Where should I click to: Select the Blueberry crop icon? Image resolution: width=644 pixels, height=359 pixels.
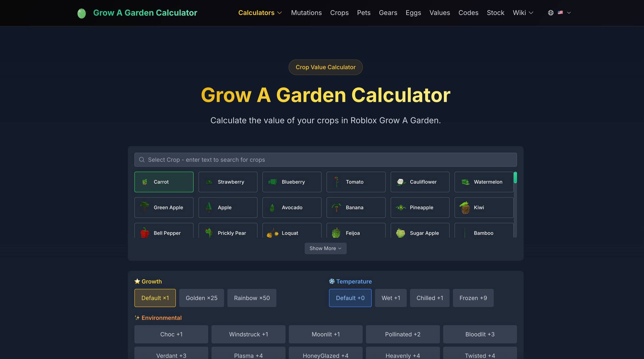272,182
